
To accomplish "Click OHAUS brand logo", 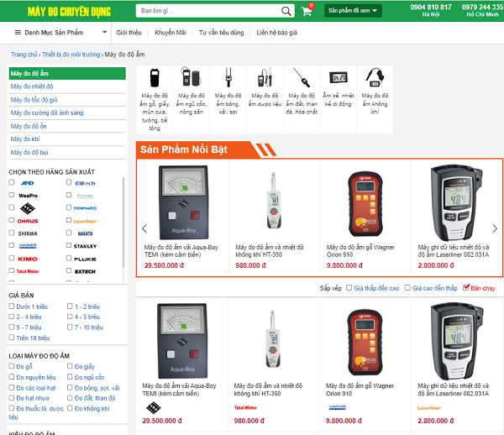I will tap(28, 221).
